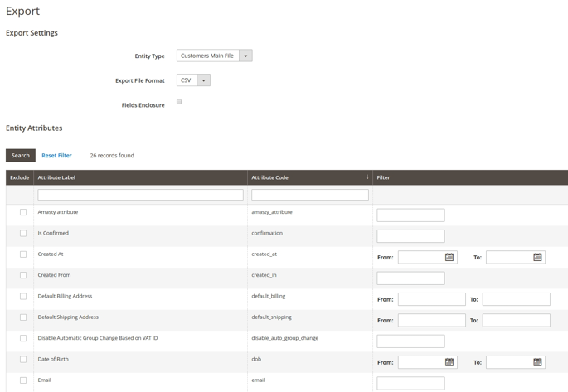Exclude the Amasty attribute row

coord(23,212)
